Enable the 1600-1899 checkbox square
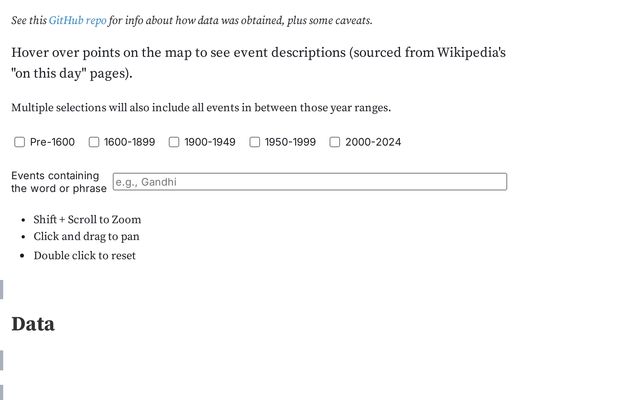This screenshot has height=400, width=640. pos(94,142)
